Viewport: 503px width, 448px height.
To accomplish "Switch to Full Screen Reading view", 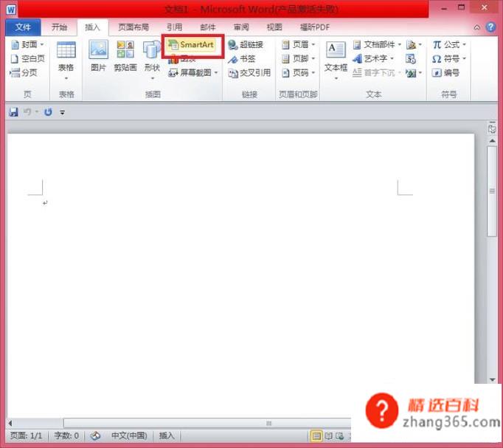I will 328,435.
